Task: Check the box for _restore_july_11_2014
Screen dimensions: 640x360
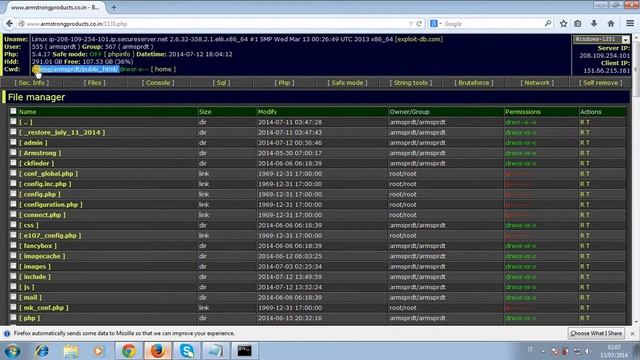Action: pos(13,132)
